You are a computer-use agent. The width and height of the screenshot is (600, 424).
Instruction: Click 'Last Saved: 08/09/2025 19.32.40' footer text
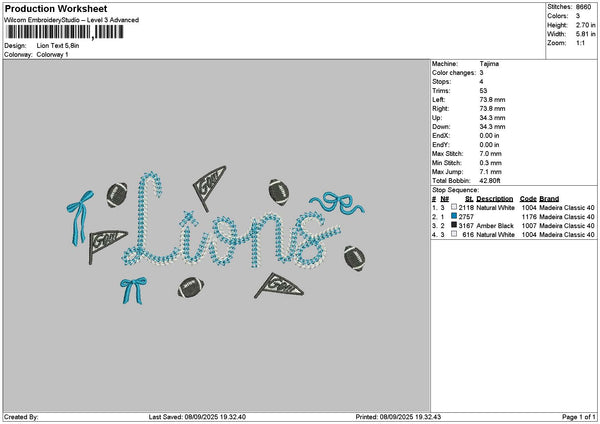point(197,417)
